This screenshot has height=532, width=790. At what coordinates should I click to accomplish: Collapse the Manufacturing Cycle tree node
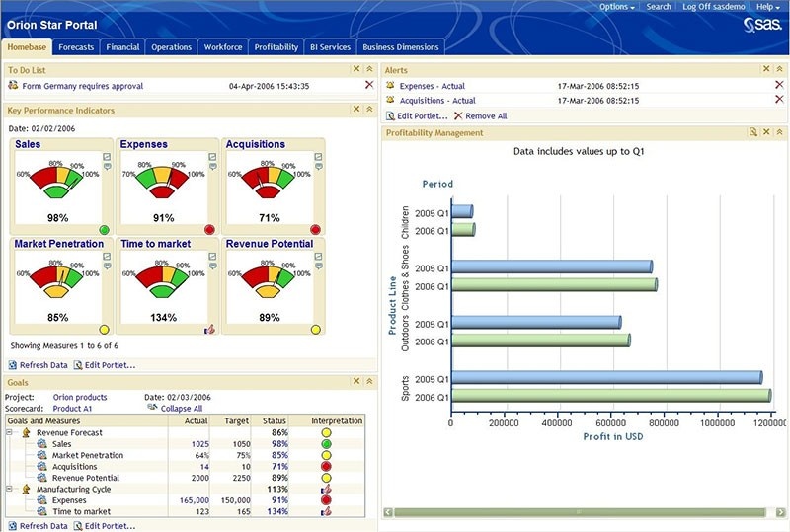(9, 489)
